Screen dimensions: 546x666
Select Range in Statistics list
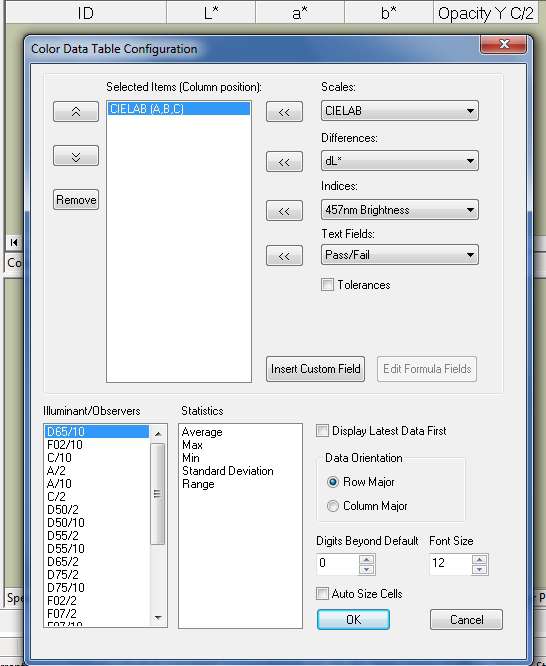coord(240,484)
